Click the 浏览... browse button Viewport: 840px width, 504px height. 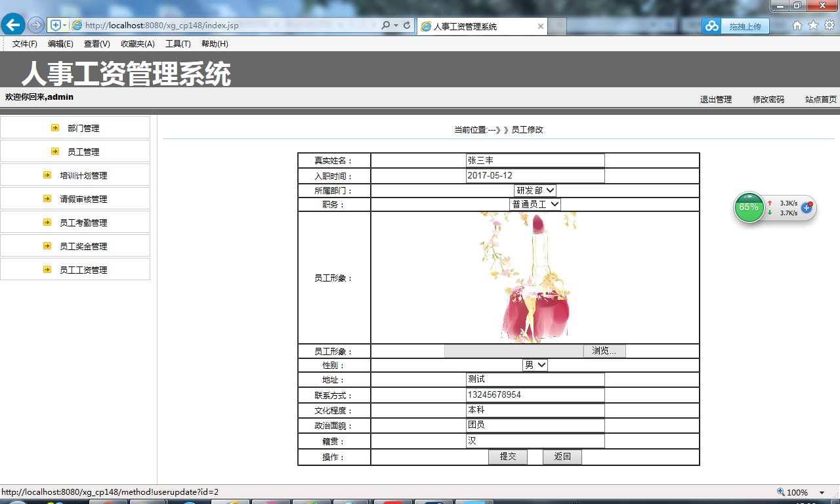click(604, 351)
